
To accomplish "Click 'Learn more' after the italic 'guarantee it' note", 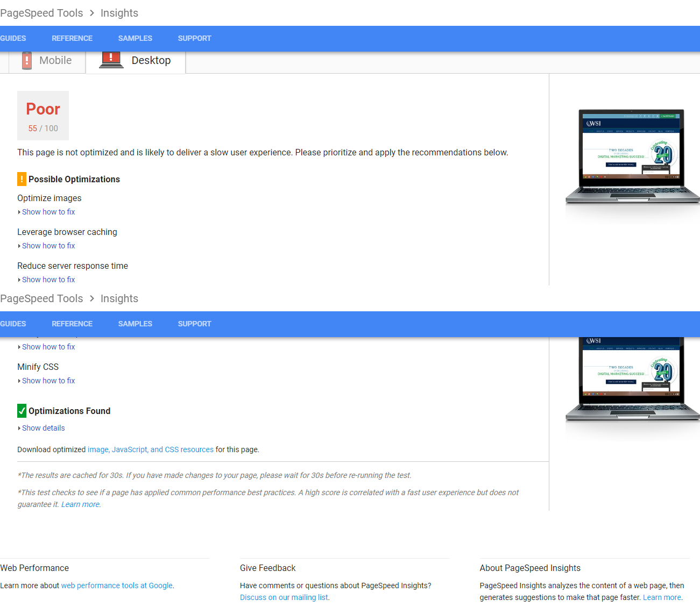I will (80, 504).
